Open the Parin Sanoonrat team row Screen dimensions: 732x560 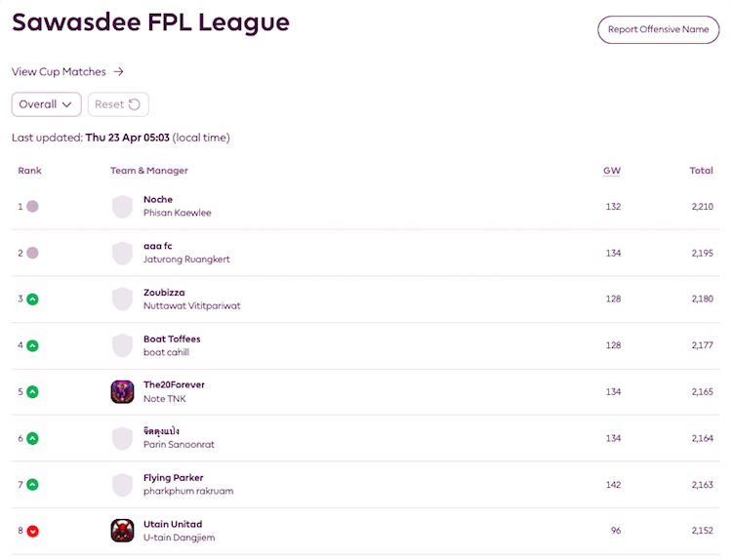coord(366,438)
